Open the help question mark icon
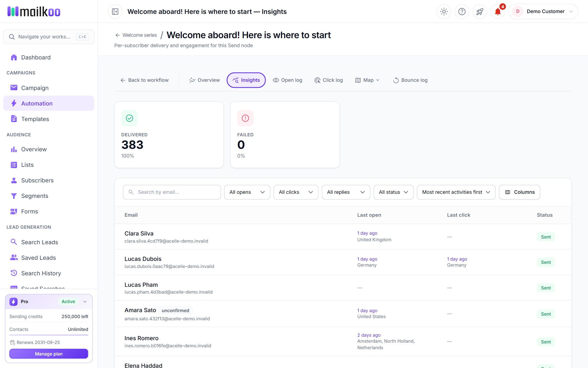 pos(462,11)
